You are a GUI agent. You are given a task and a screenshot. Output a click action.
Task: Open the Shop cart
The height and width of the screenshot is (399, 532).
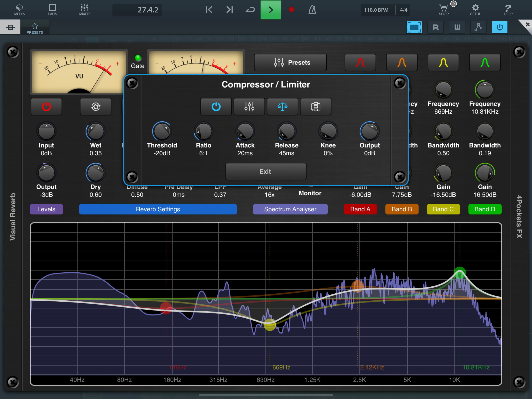click(x=443, y=10)
